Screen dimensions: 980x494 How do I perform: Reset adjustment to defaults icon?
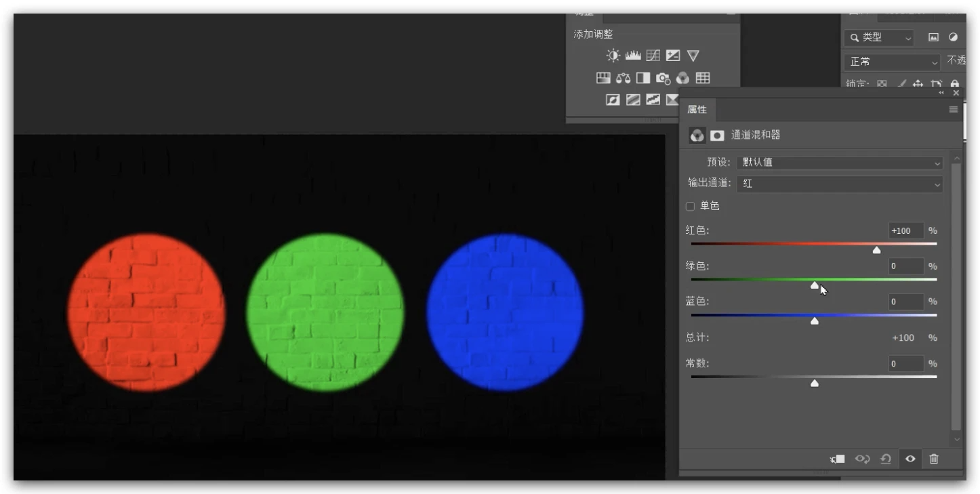886,459
